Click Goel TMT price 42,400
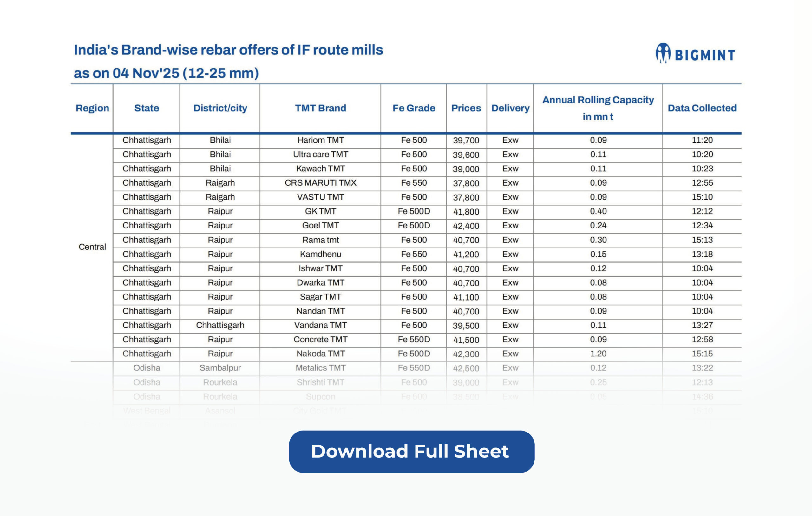 tap(466, 225)
